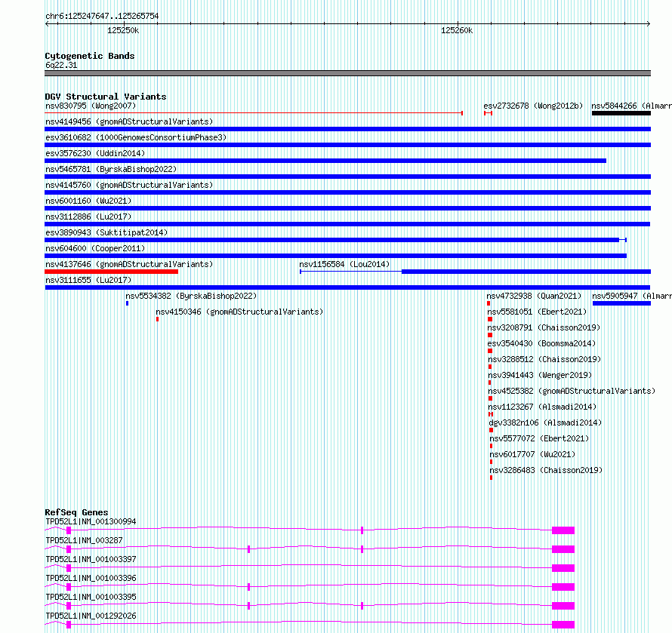Open nsv6001160 (Wu2021) label
The image size is (672, 633).
click(88, 201)
